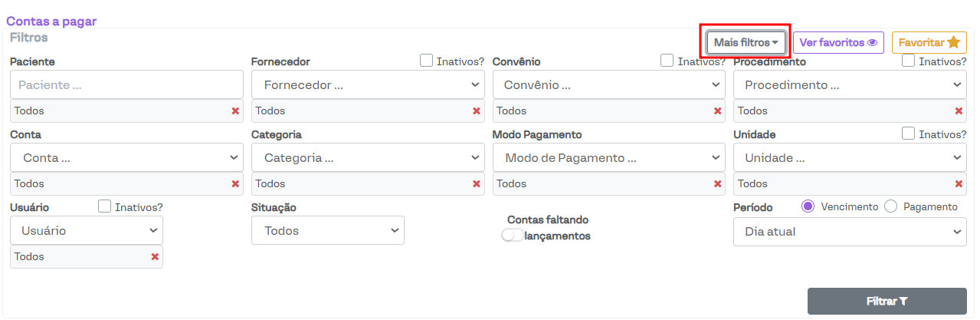This screenshot has width=980, height=320.
Task: Toggle the Contas faltando lançamentos switch
Action: (x=512, y=236)
